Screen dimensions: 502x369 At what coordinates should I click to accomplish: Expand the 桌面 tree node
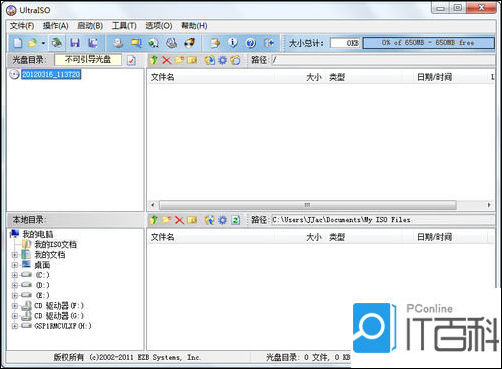pos(15,265)
